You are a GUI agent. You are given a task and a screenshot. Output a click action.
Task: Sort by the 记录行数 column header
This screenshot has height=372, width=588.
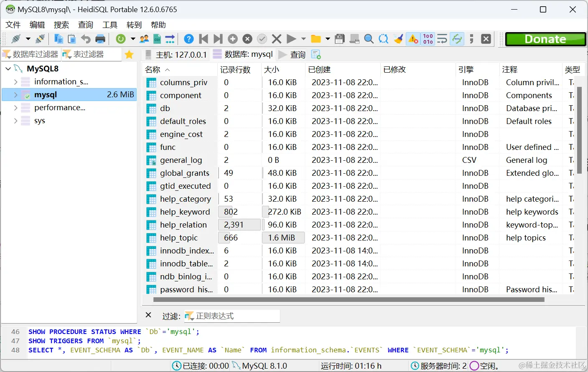(240, 70)
